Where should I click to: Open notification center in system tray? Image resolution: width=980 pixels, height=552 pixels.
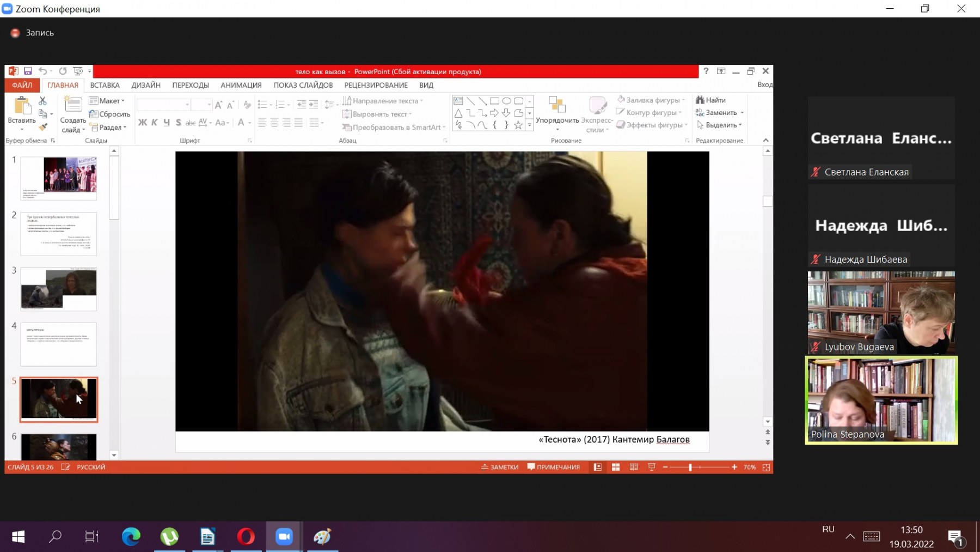coord(956,538)
